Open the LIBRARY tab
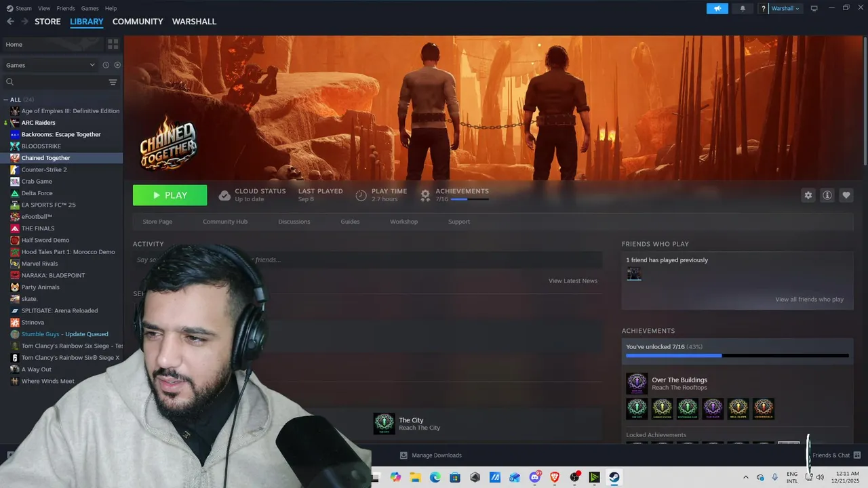This screenshot has width=868, height=488. point(87,22)
